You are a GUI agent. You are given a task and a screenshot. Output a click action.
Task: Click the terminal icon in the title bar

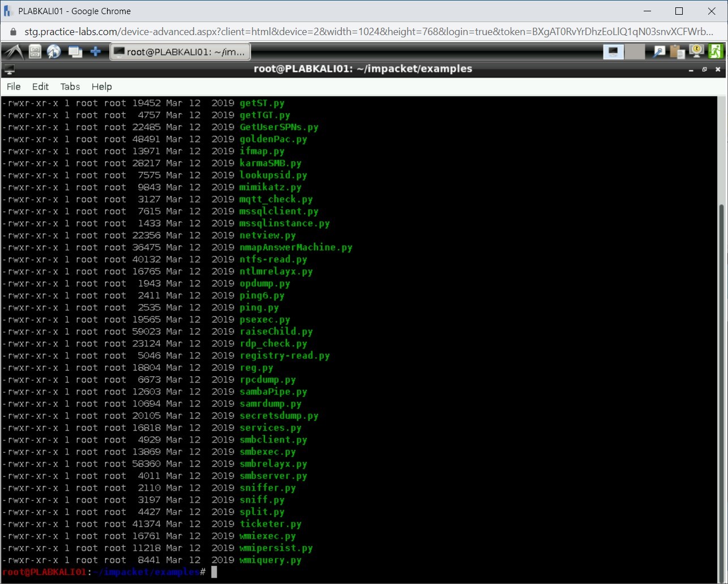point(9,70)
